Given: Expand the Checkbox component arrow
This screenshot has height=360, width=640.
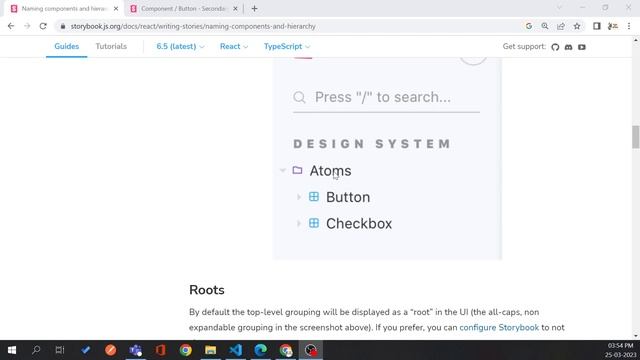Looking at the screenshot, I should [x=299, y=224].
